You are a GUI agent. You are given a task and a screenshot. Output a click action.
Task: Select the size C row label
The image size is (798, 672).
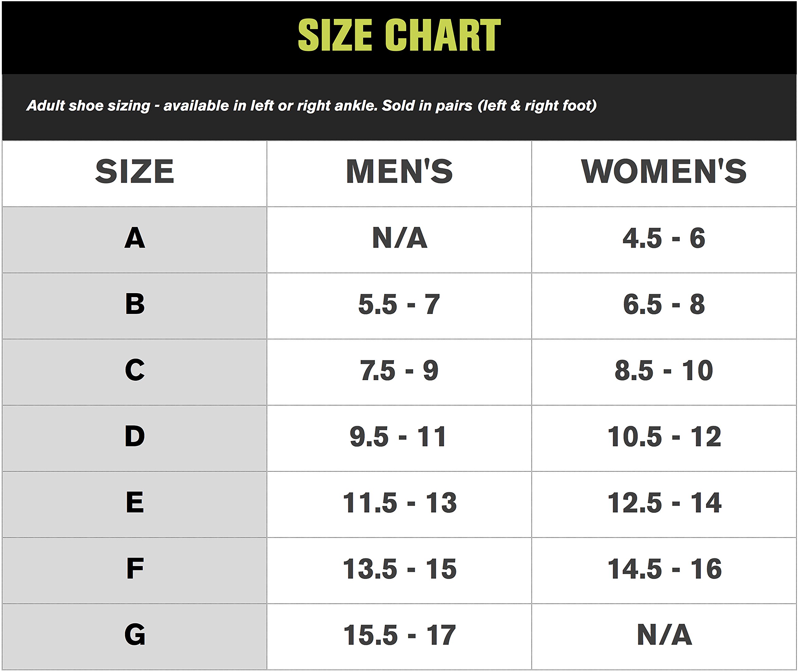pos(135,370)
